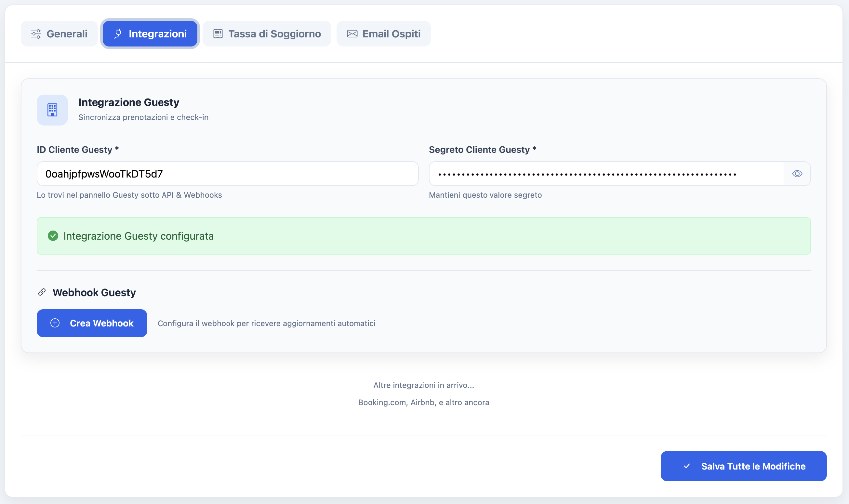
Task: Click the envelope icon on Email Ospiti
Action: coord(352,33)
